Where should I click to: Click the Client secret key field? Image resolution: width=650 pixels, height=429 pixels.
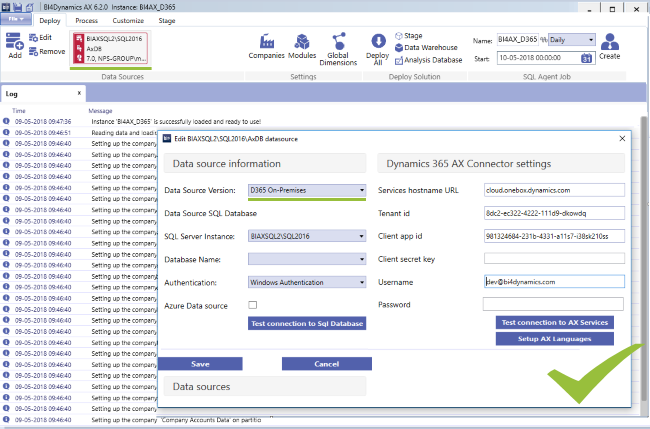554,259
